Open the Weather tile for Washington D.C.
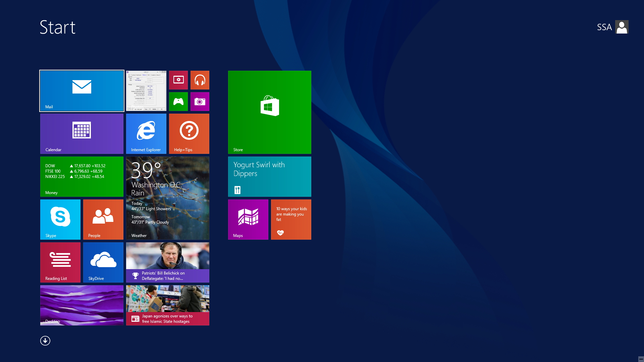The height and width of the screenshot is (362, 644). (x=168, y=198)
